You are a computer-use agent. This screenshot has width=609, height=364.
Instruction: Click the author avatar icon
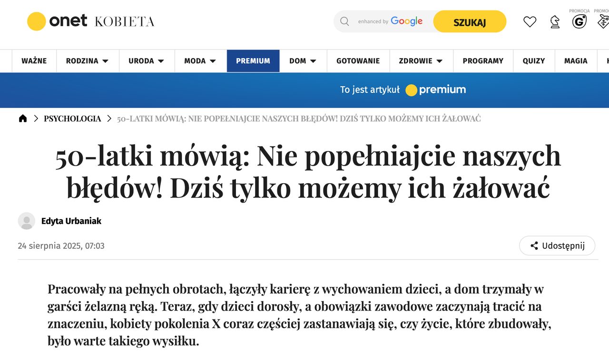point(27,221)
